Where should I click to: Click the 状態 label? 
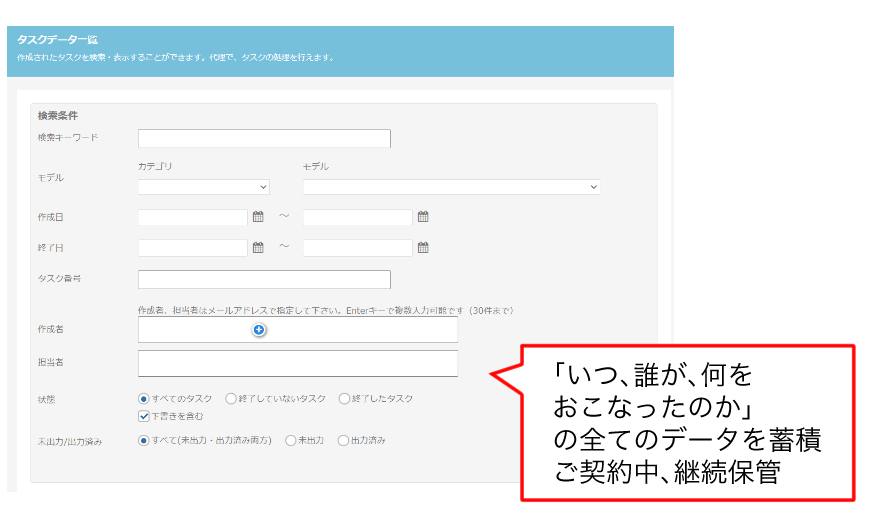(x=46, y=400)
